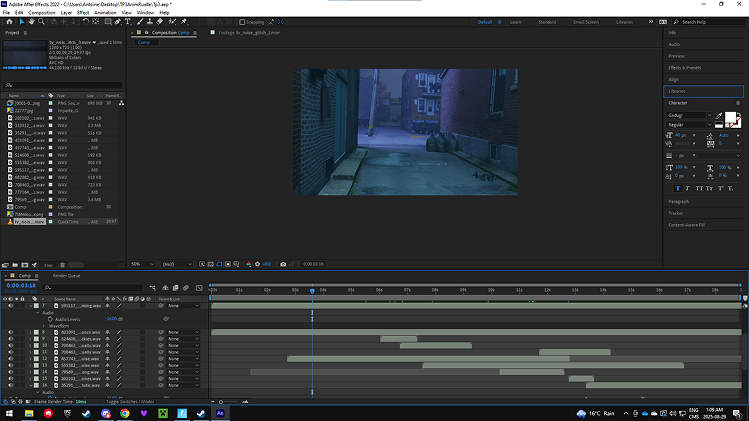749x421 pixels.
Task: Click the Home icon in the toolbar
Action: click(x=8, y=21)
